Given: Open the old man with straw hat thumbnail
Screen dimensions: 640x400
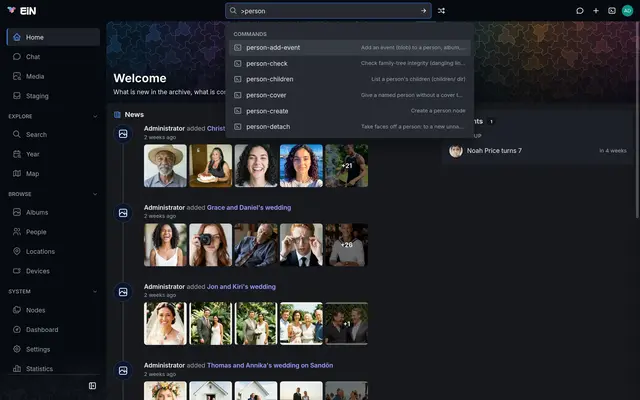Looking at the screenshot, I should pyautogui.click(x=165, y=166).
